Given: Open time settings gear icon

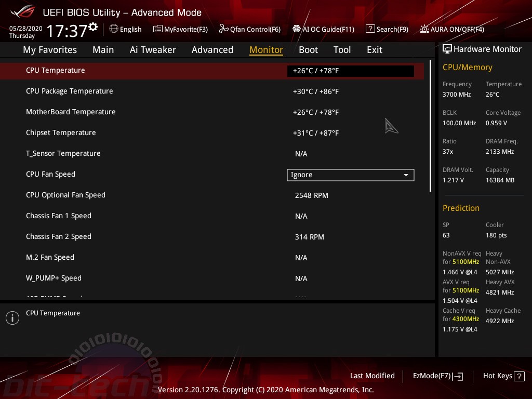Looking at the screenshot, I should 93,27.
